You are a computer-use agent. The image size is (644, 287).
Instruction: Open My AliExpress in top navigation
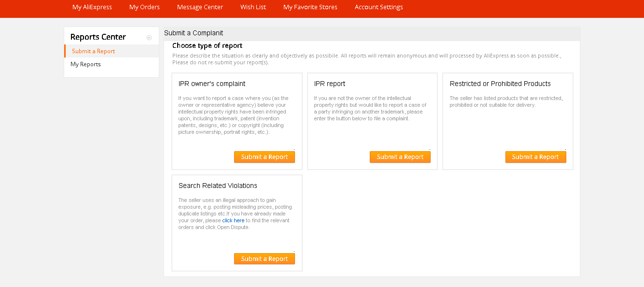click(92, 7)
